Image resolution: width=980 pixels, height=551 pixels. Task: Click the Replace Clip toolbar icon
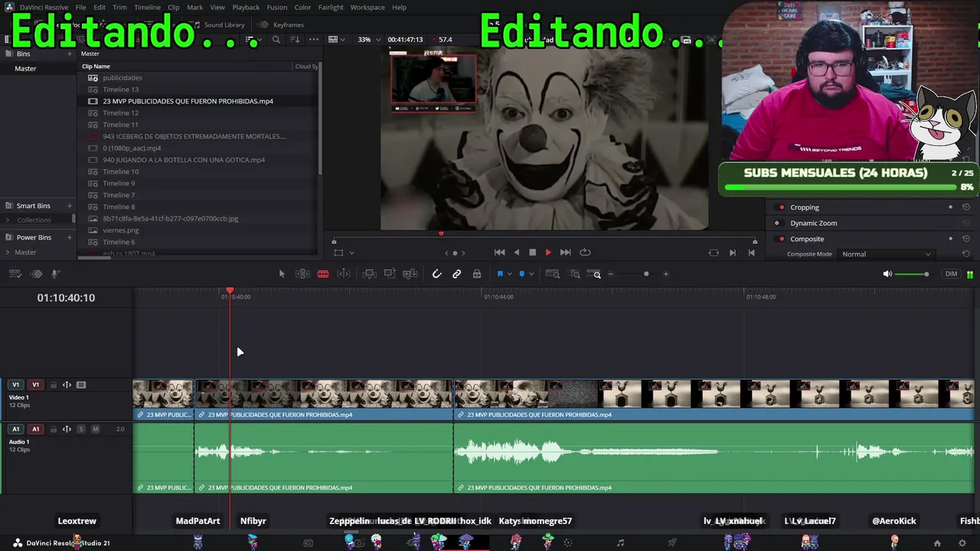[410, 274]
